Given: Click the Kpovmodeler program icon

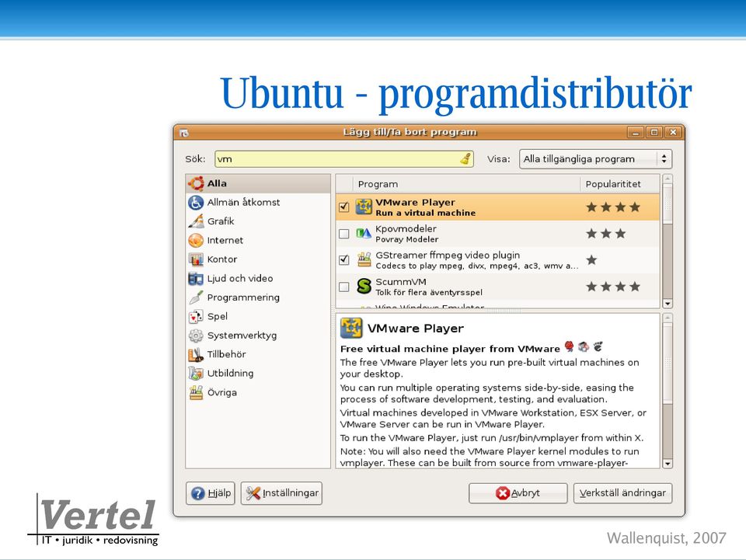Looking at the screenshot, I should point(364,234).
